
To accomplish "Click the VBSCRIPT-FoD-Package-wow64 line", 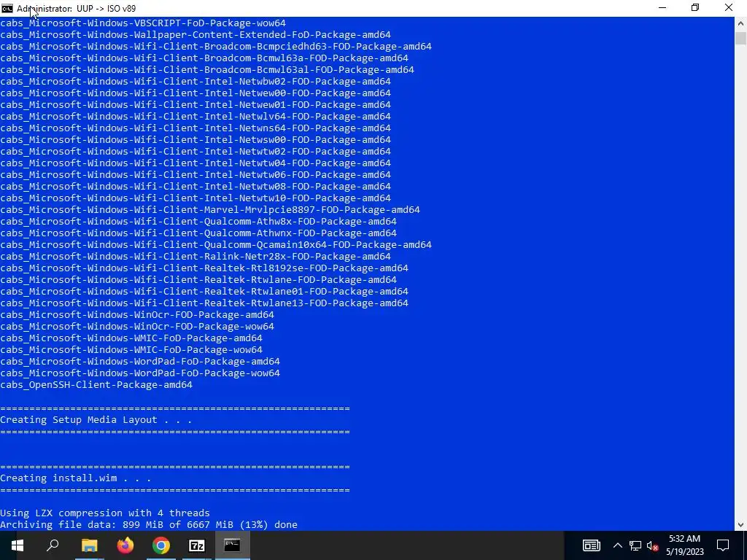I will 143,23.
